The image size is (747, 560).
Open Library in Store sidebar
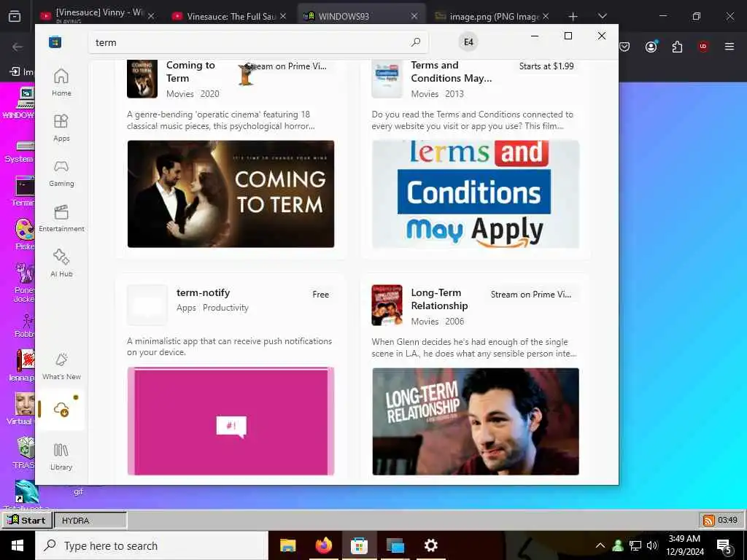pyautogui.click(x=61, y=456)
